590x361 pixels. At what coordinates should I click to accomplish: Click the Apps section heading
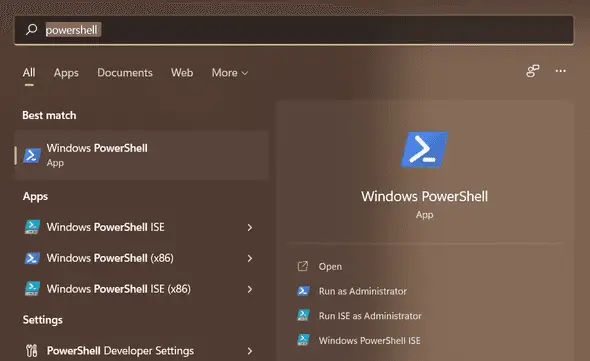[x=35, y=196]
